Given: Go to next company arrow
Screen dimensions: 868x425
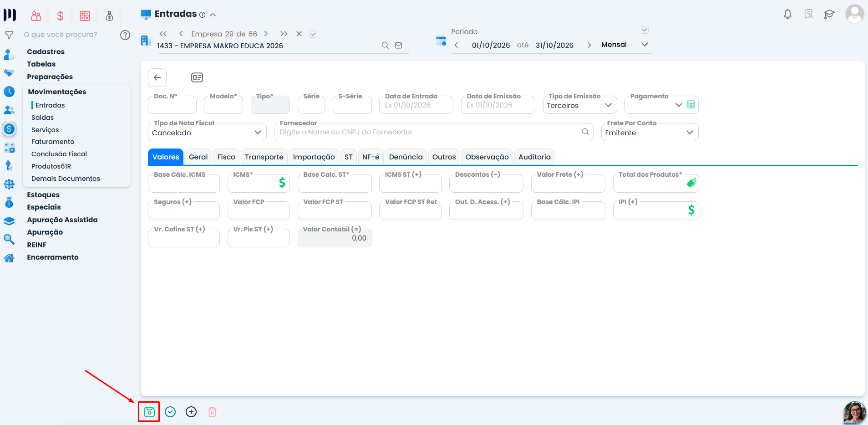Looking at the screenshot, I should [x=266, y=34].
